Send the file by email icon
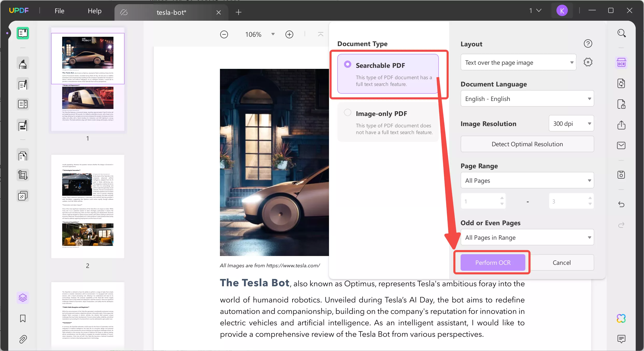The width and height of the screenshot is (644, 351). [621, 145]
